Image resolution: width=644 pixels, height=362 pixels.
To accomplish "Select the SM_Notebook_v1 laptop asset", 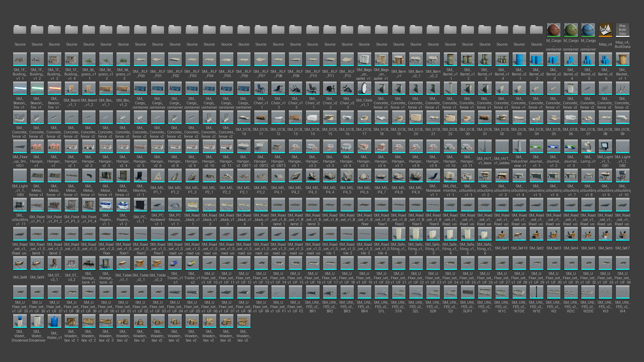I will click(433, 176).
